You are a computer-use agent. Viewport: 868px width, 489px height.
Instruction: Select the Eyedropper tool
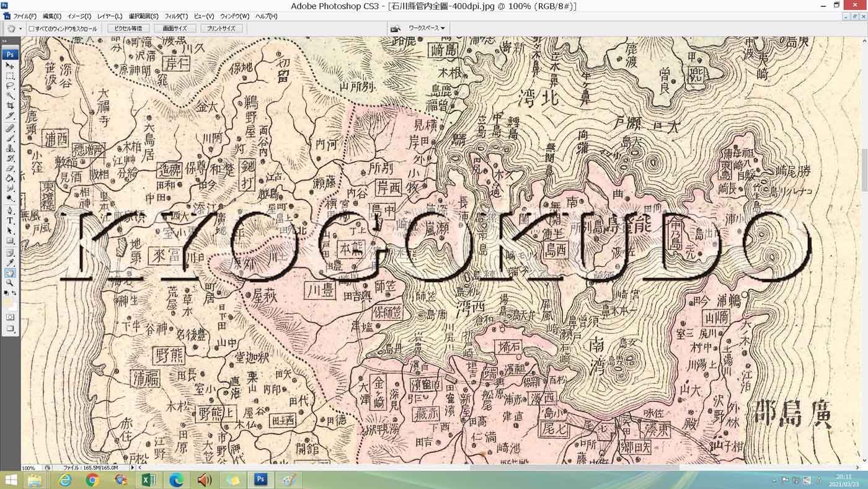10,262
